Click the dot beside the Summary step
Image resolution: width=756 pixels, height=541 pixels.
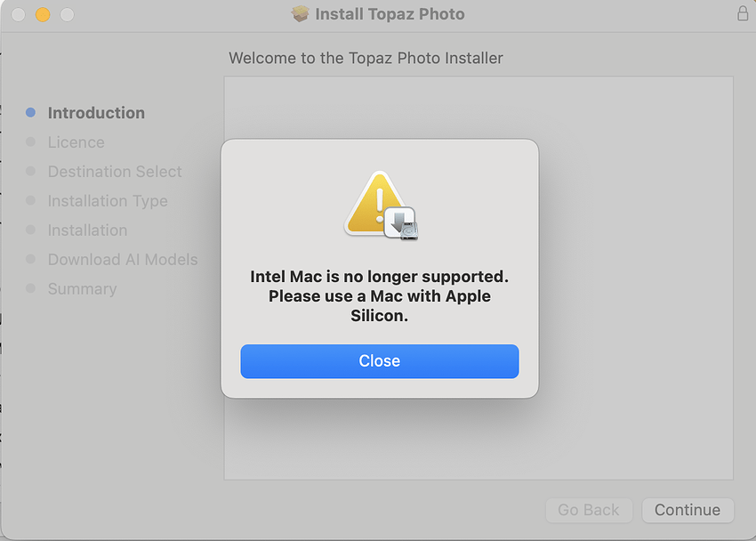pyautogui.click(x=31, y=288)
